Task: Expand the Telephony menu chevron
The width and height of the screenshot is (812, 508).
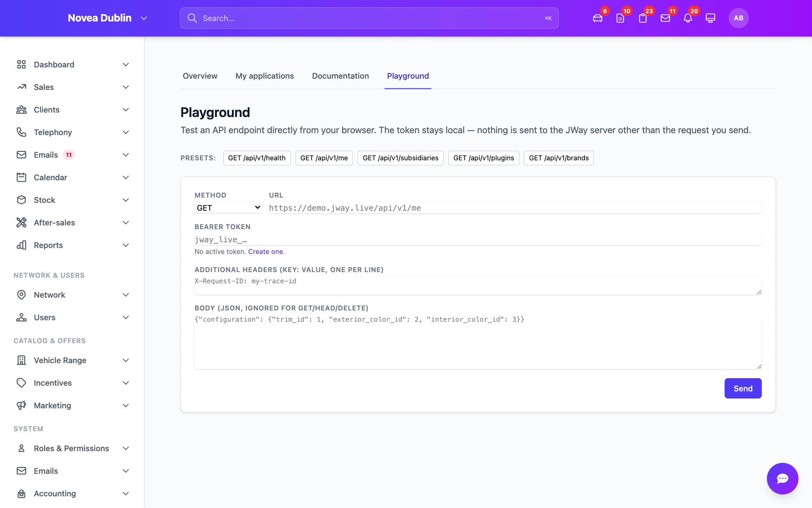Action: click(x=126, y=132)
